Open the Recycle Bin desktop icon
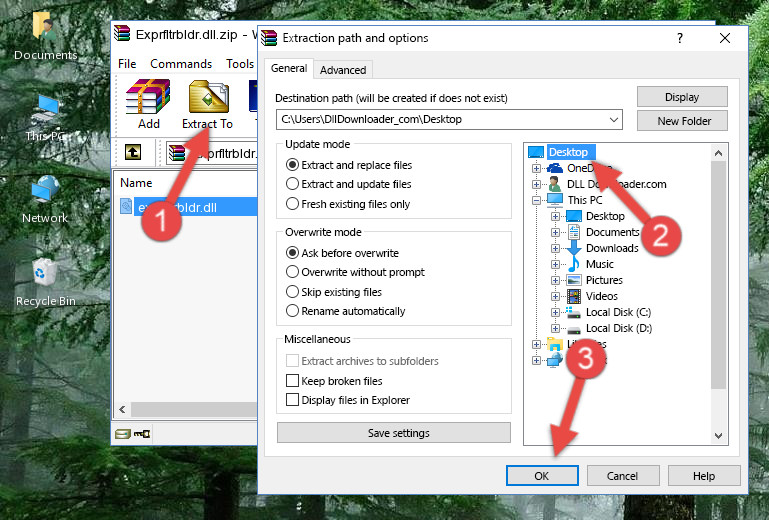Screen dimensions: 769x520 (45, 283)
